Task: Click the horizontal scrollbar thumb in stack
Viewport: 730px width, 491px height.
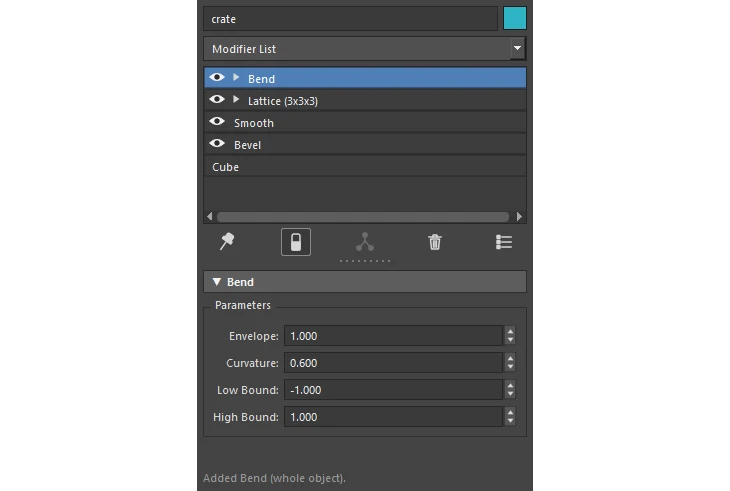Action: click(x=363, y=217)
